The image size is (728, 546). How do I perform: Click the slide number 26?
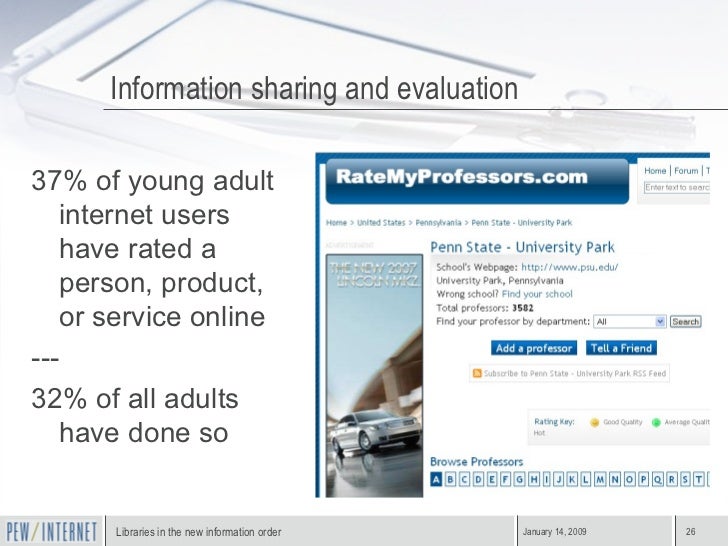pos(690,532)
